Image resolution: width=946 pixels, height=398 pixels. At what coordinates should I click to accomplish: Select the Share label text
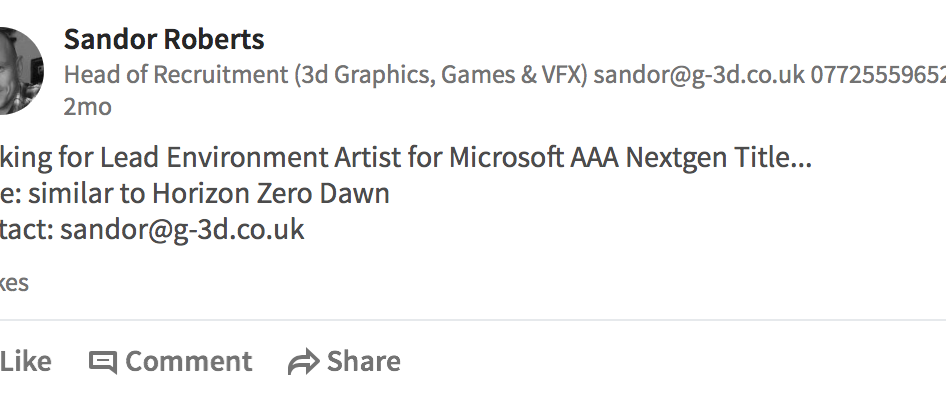[x=363, y=361]
